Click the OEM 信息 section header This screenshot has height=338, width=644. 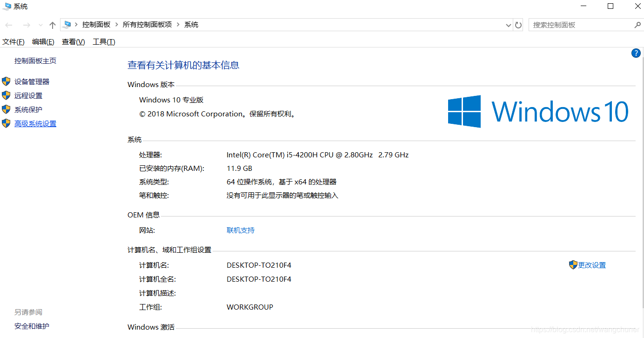click(143, 215)
